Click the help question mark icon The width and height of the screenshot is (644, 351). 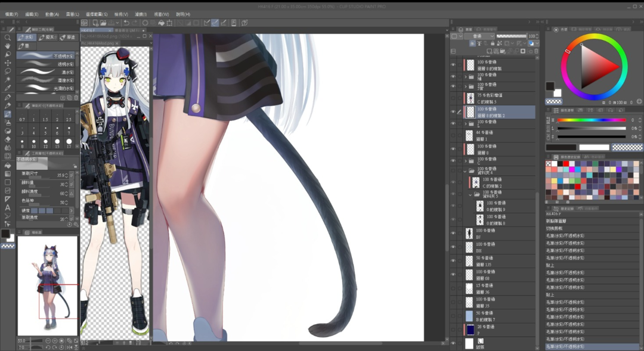[x=245, y=23]
